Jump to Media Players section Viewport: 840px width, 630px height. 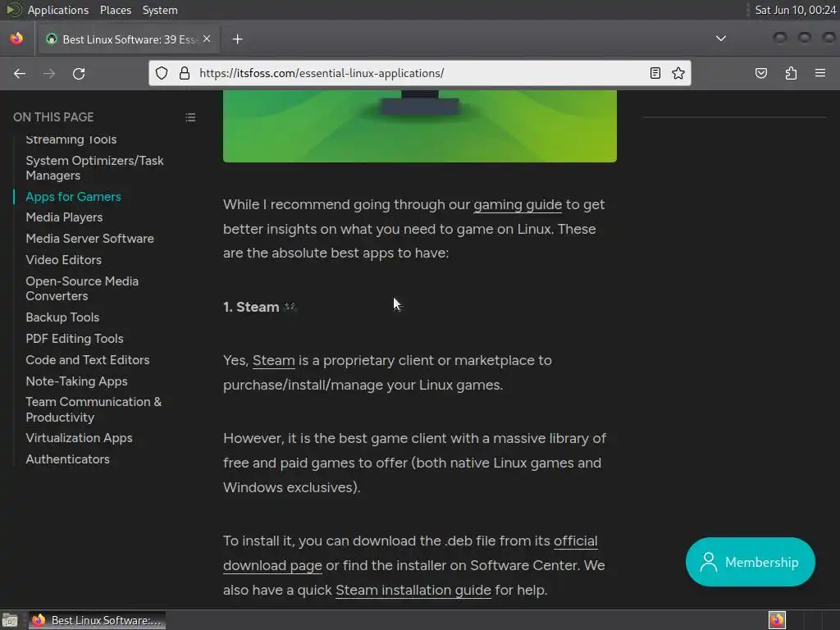tap(64, 217)
